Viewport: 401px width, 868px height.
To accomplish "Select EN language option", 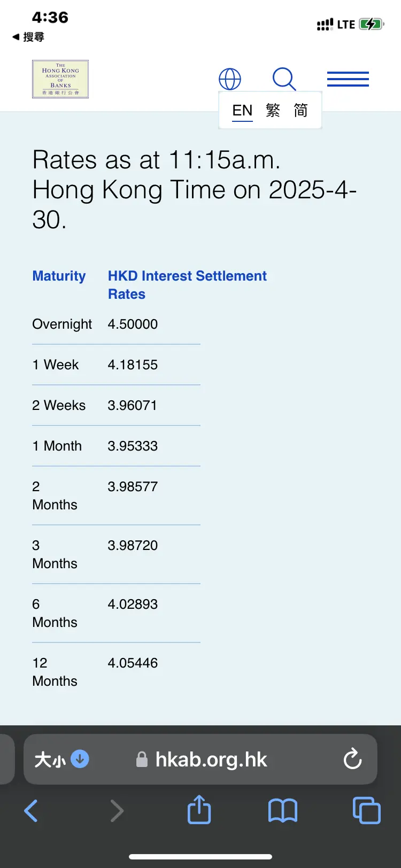I will pos(242,111).
